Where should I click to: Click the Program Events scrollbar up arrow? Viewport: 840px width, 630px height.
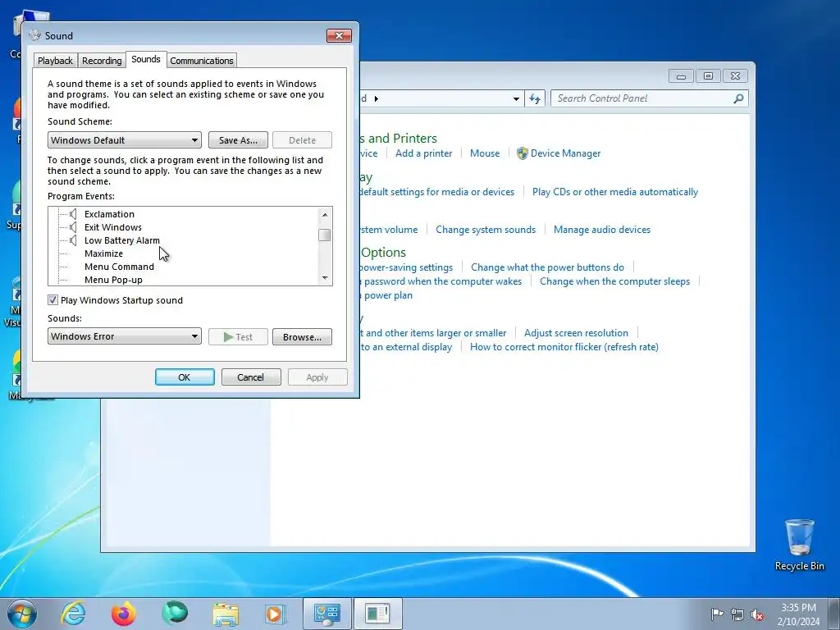[325, 214]
